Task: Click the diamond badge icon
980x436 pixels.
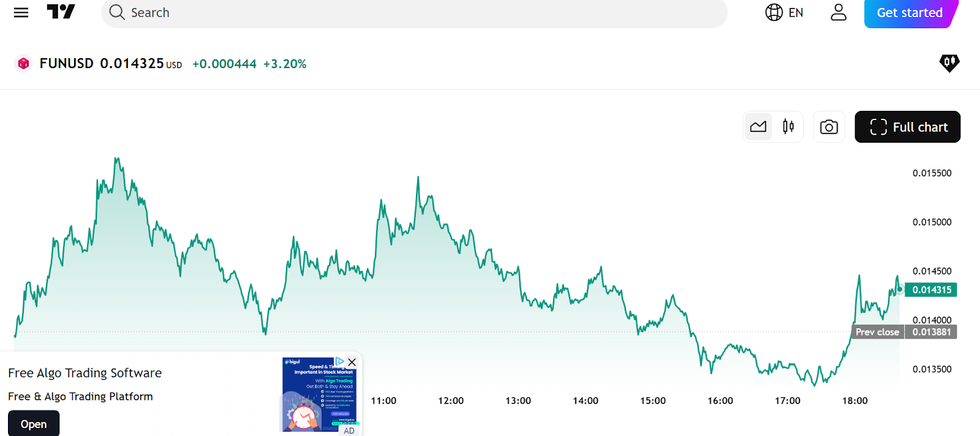Action: (x=949, y=62)
